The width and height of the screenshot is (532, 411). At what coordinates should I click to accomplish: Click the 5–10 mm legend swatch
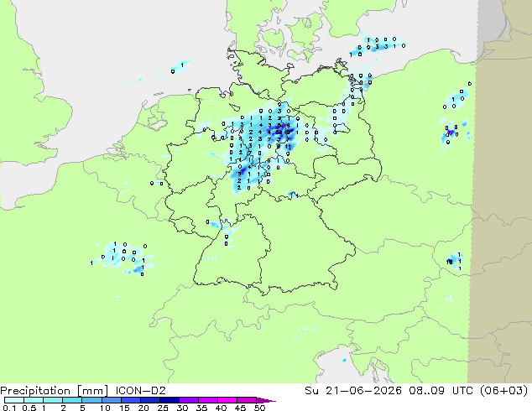click(91, 400)
